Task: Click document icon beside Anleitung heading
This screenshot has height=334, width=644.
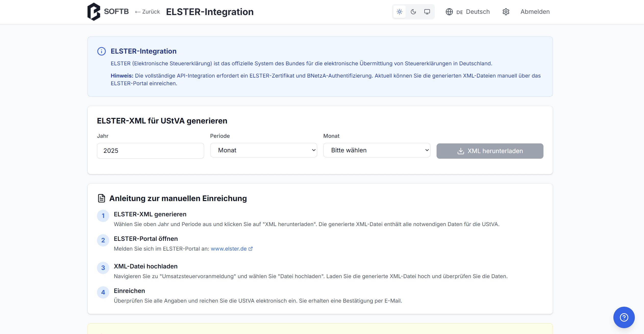Action: (x=102, y=198)
